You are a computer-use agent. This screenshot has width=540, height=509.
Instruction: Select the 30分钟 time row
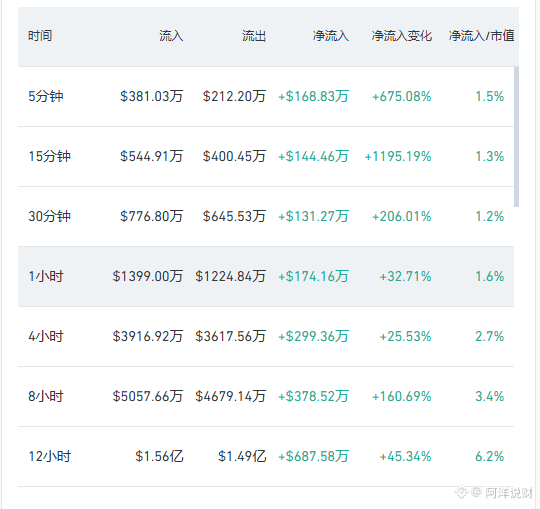click(x=266, y=217)
